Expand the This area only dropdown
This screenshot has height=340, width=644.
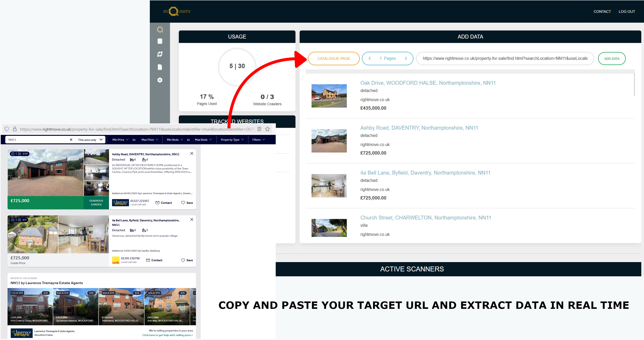pyautogui.click(x=90, y=140)
